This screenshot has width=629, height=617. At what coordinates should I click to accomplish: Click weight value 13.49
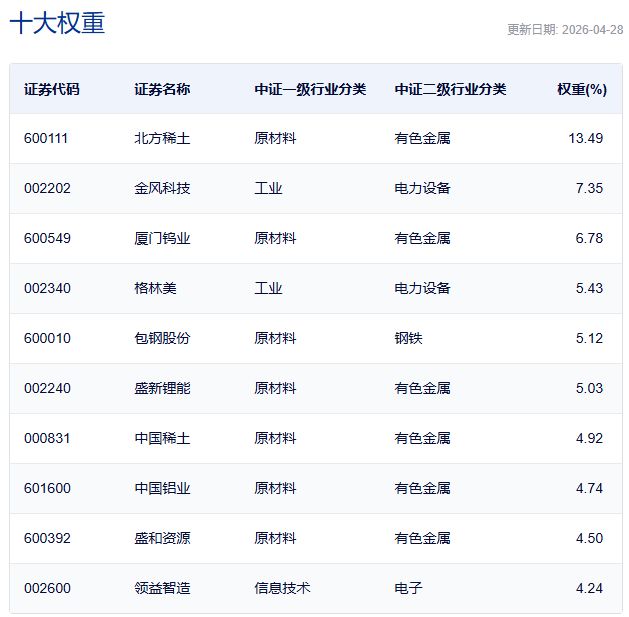pos(585,138)
